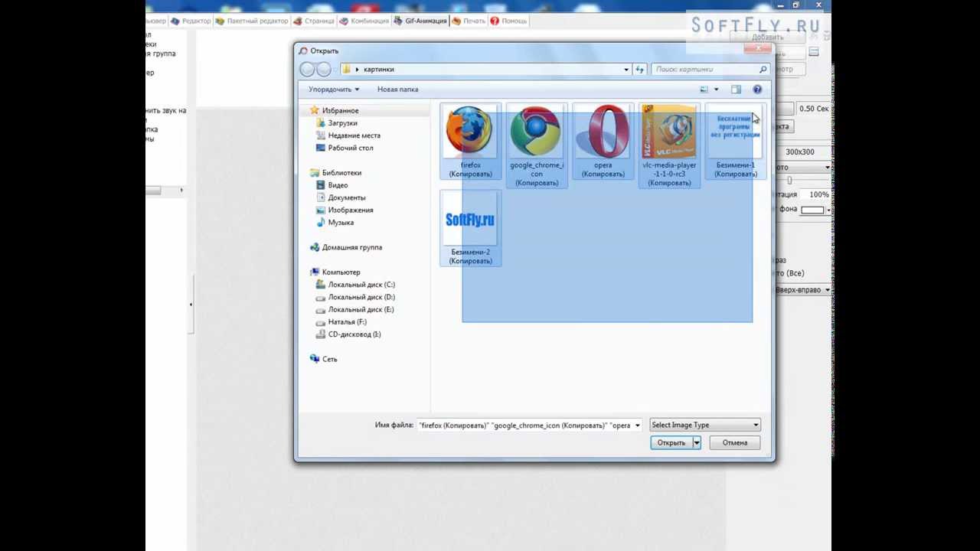Select the opera (Копировать) image file
980x551 pixels.
coord(603,142)
